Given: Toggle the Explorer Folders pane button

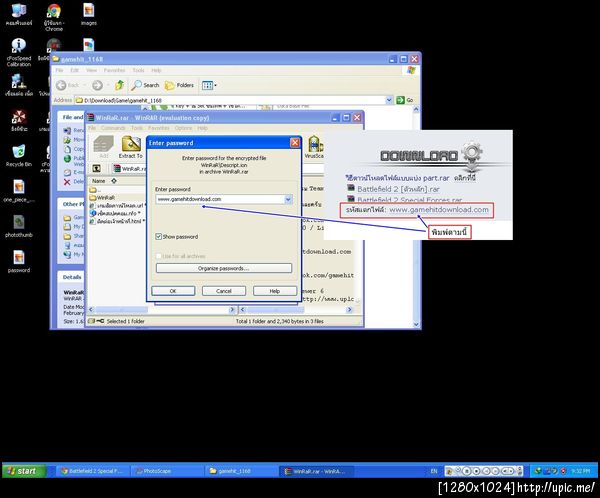Looking at the screenshot, I should click(179, 85).
